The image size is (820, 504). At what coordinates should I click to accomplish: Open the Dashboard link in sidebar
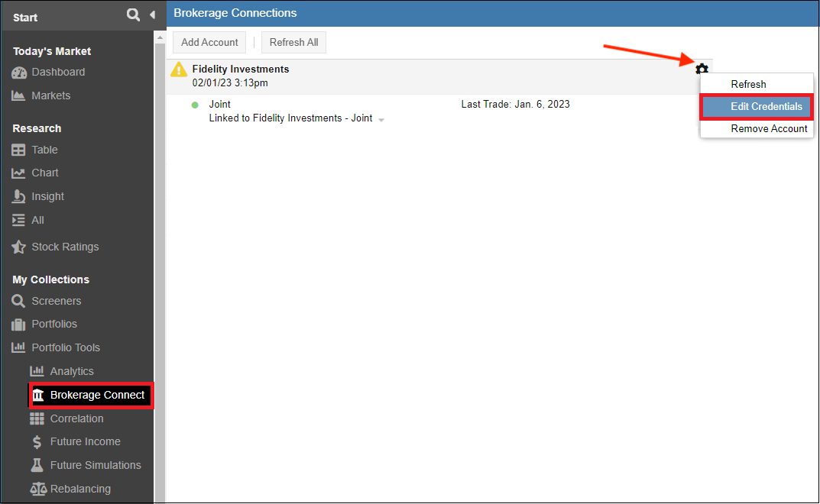[58, 72]
